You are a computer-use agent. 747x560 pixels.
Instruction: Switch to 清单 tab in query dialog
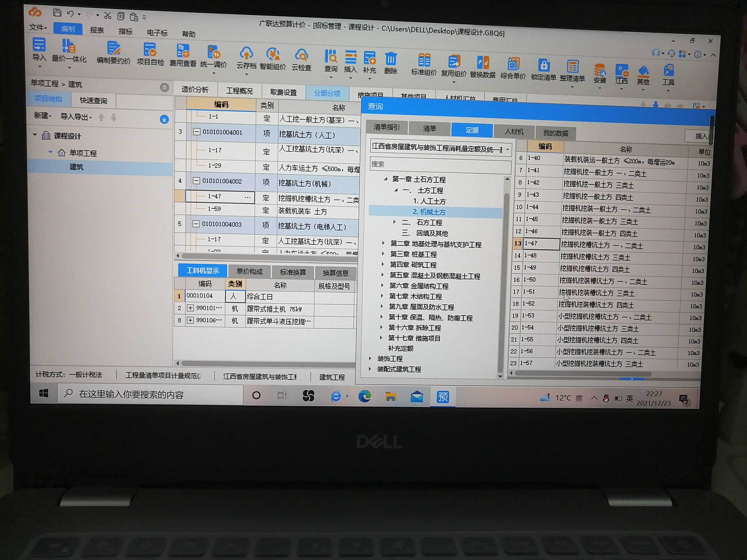click(429, 128)
